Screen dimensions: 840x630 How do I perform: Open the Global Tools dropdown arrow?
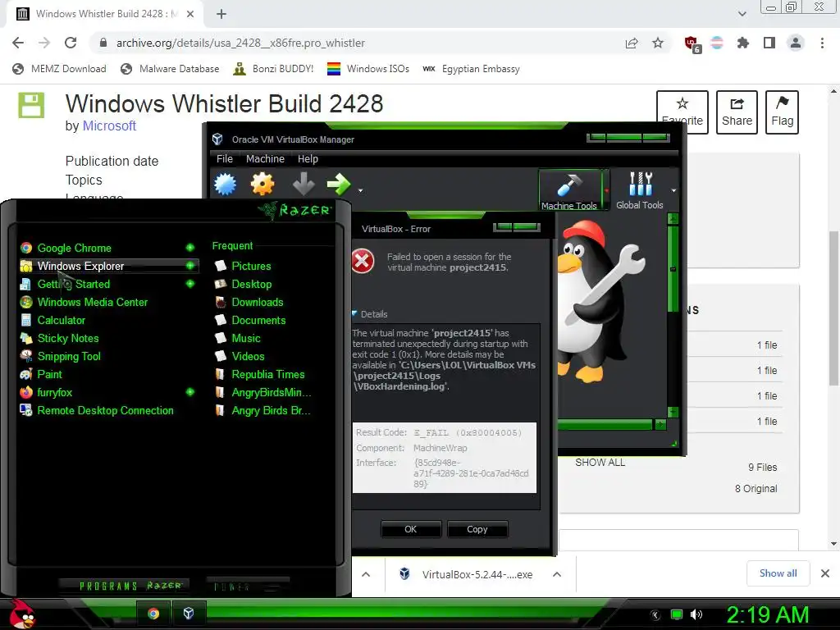click(x=673, y=190)
